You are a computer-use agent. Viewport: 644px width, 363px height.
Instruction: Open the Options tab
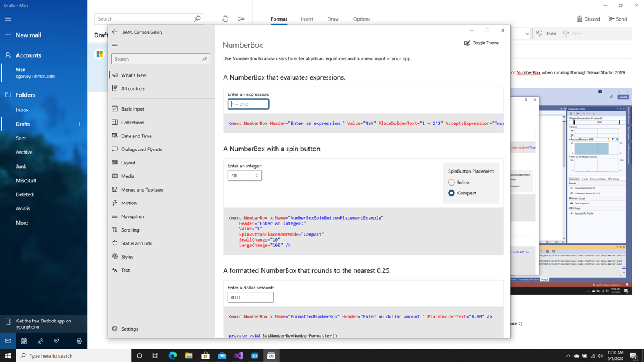pos(361,18)
